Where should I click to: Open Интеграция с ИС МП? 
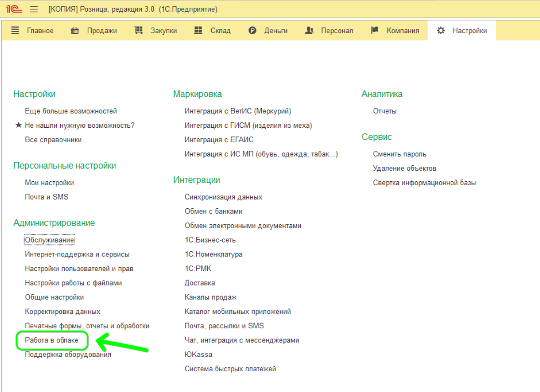pyautogui.click(x=261, y=154)
